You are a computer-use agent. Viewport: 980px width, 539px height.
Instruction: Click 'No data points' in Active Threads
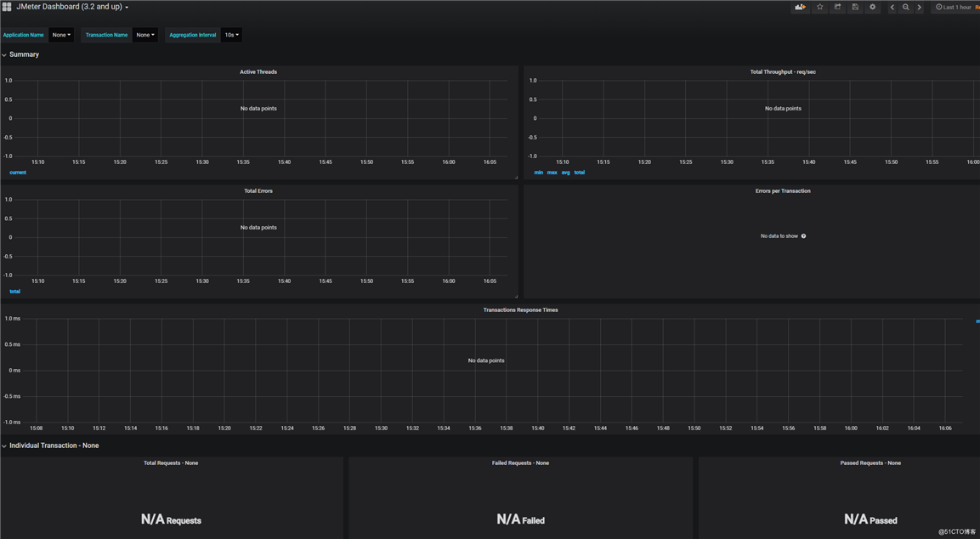(x=258, y=109)
